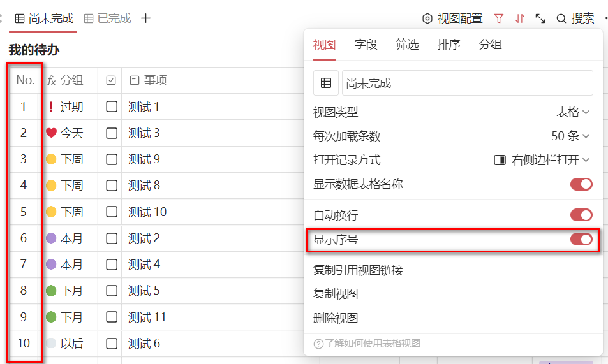Viewport: 608px width, 364px height.
Task: Click the 视图配置 hexagon settings icon
Action: pyautogui.click(x=427, y=18)
